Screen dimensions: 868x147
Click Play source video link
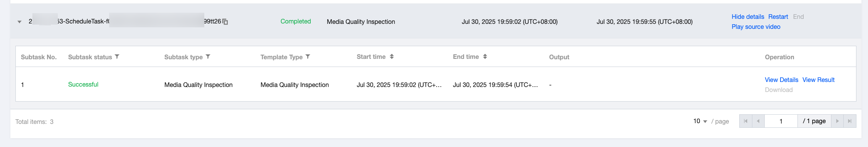tap(756, 27)
